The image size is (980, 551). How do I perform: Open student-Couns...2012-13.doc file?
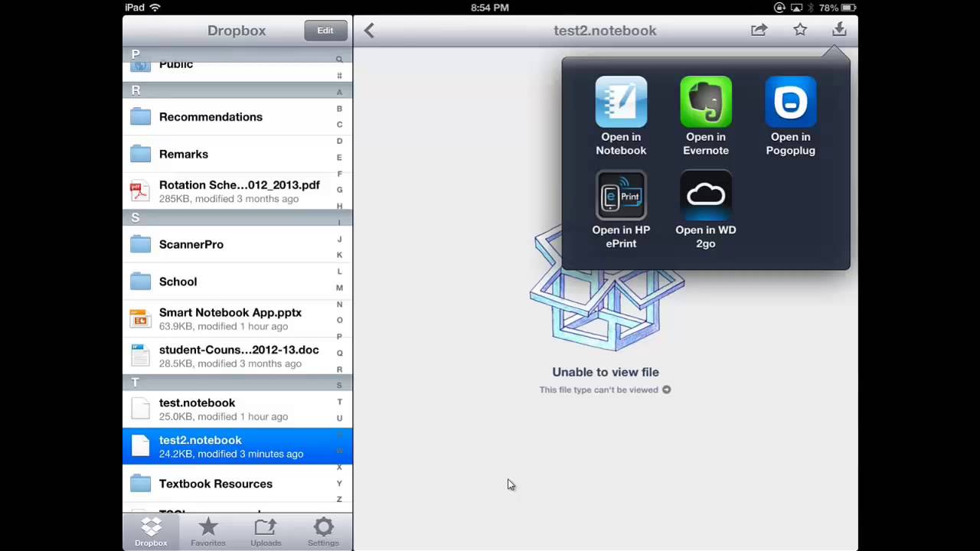237,357
